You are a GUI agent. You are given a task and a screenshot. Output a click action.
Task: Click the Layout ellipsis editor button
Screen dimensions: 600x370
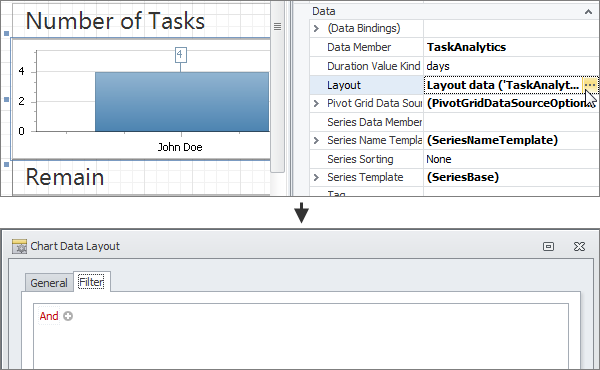tap(590, 85)
